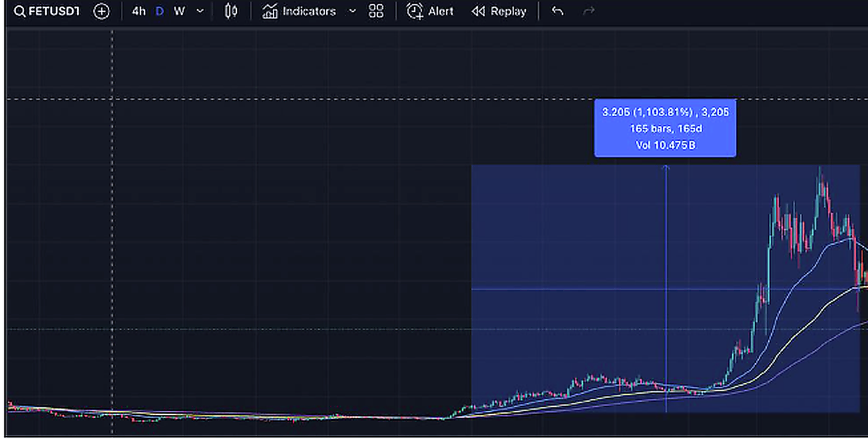This screenshot has height=439, width=868.
Task: Click the price range measurement label
Action: click(665, 128)
